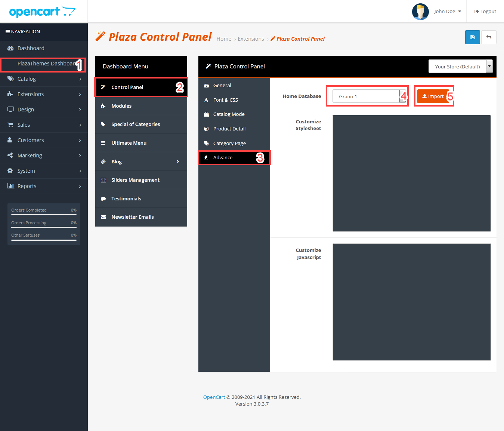This screenshot has height=431, width=504.
Task: Go to Home in the breadcrumb
Action: (x=224, y=39)
